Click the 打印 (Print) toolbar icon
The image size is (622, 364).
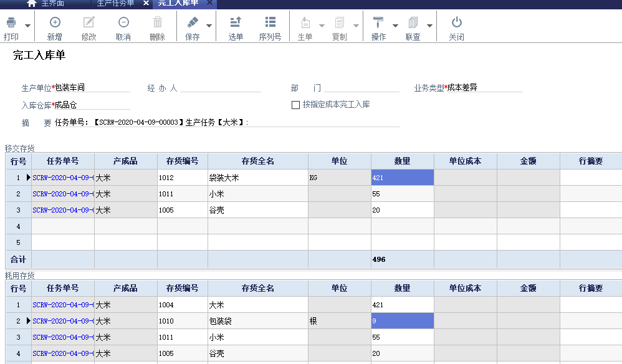pyautogui.click(x=11, y=23)
